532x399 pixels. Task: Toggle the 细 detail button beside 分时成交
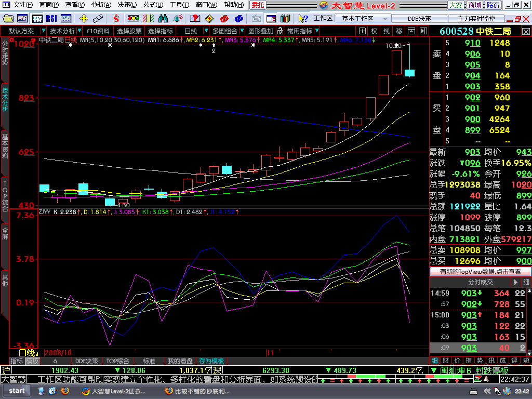[526, 282]
